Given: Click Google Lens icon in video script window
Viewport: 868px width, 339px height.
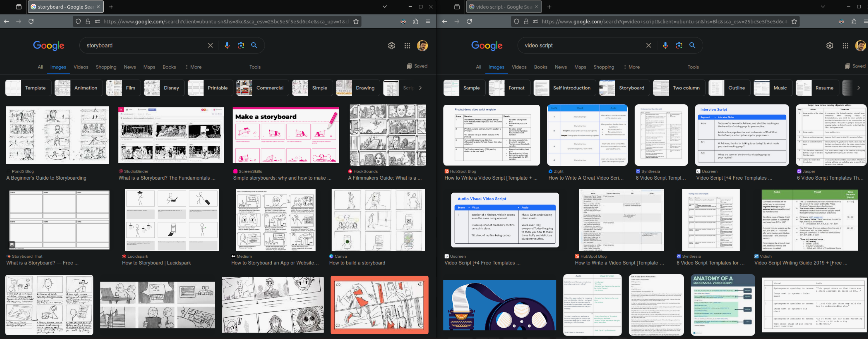Looking at the screenshot, I should pos(679,45).
